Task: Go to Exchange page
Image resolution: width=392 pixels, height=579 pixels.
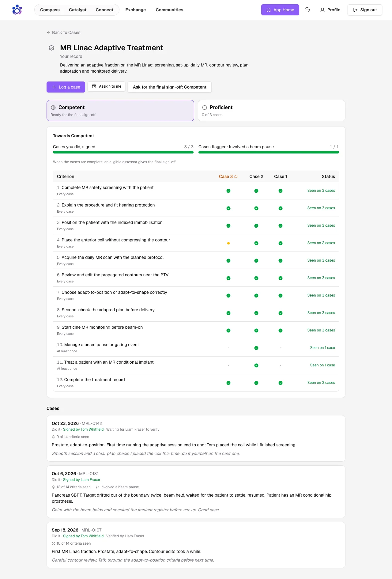Action: coord(136,10)
